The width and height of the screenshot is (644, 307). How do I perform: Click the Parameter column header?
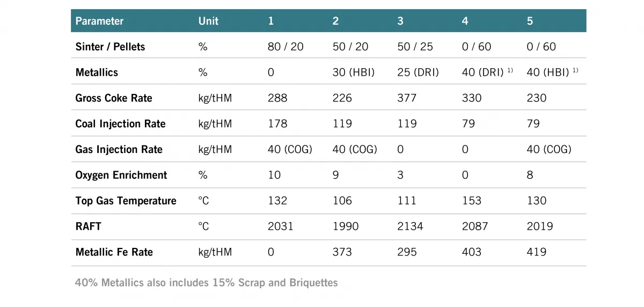coord(99,21)
